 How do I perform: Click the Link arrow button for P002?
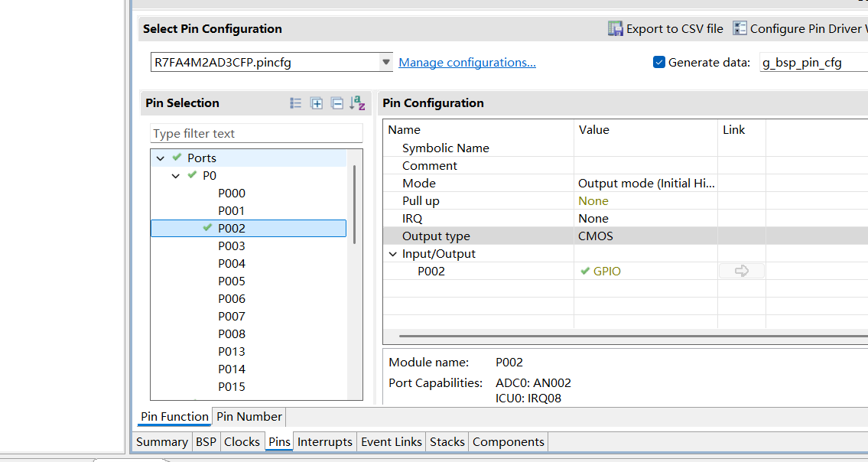coord(742,271)
